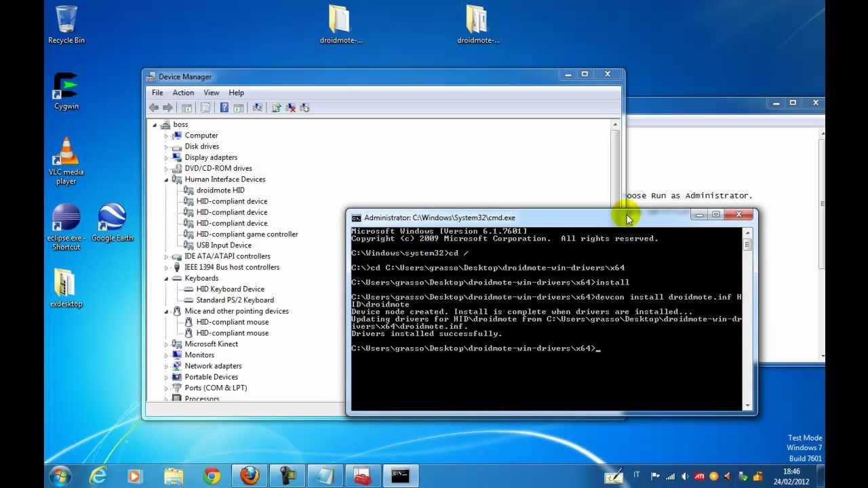Select Ports (COM & LPT) entry

coord(216,388)
